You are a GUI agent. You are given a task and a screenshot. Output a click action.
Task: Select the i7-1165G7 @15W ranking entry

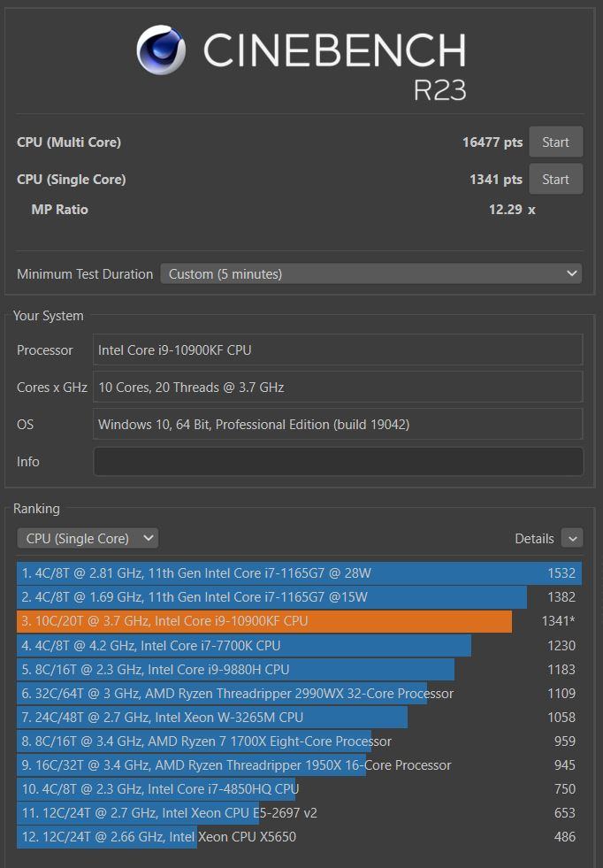tap(299, 596)
